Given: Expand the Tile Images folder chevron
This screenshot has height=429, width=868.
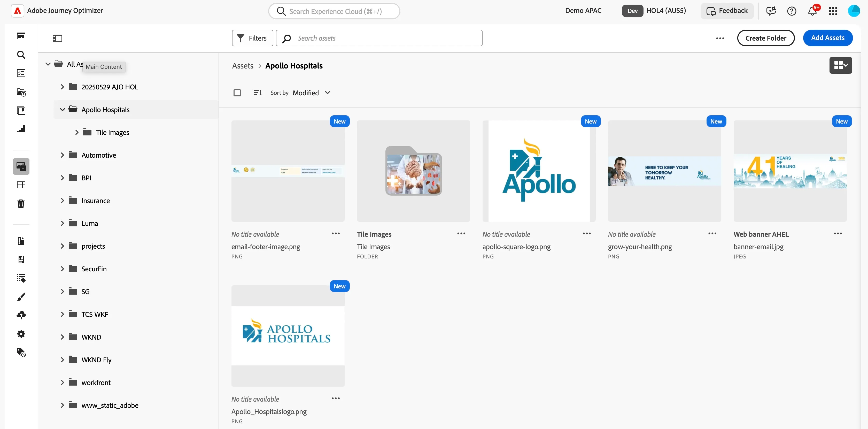Looking at the screenshot, I should click(x=77, y=132).
